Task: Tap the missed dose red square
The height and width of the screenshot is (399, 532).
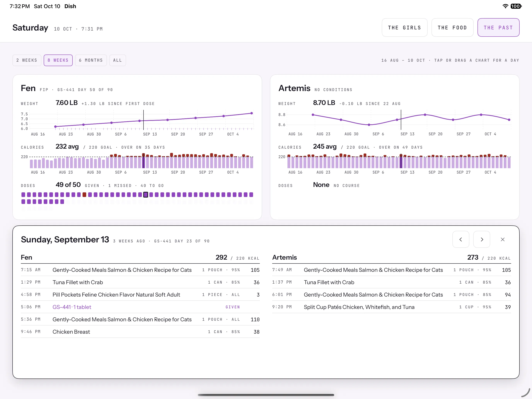Action: click(84, 194)
